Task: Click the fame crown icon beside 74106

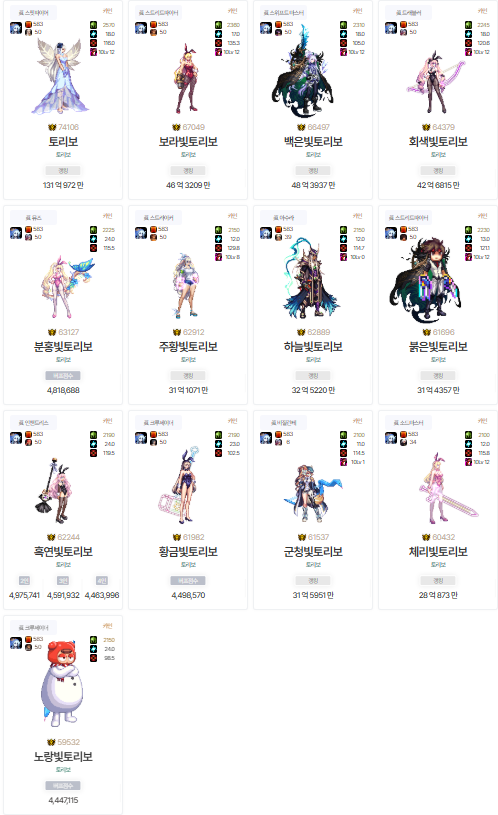Action: tap(51, 127)
